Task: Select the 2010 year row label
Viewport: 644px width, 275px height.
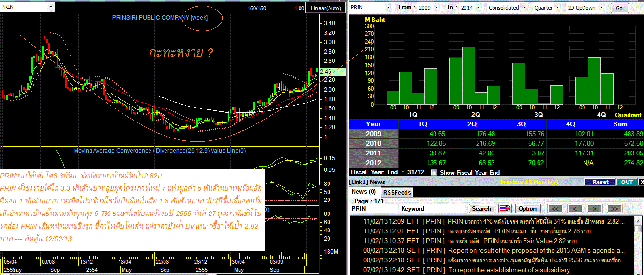Action: [374, 143]
